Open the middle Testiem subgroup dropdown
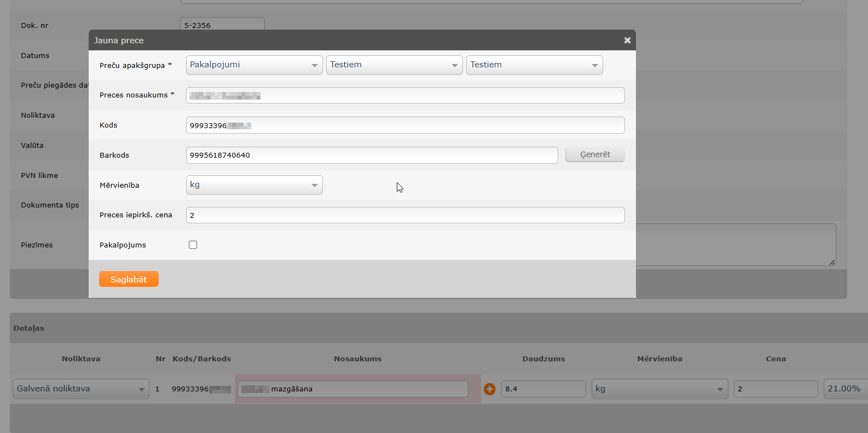Image resolution: width=868 pixels, height=433 pixels. pos(395,65)
